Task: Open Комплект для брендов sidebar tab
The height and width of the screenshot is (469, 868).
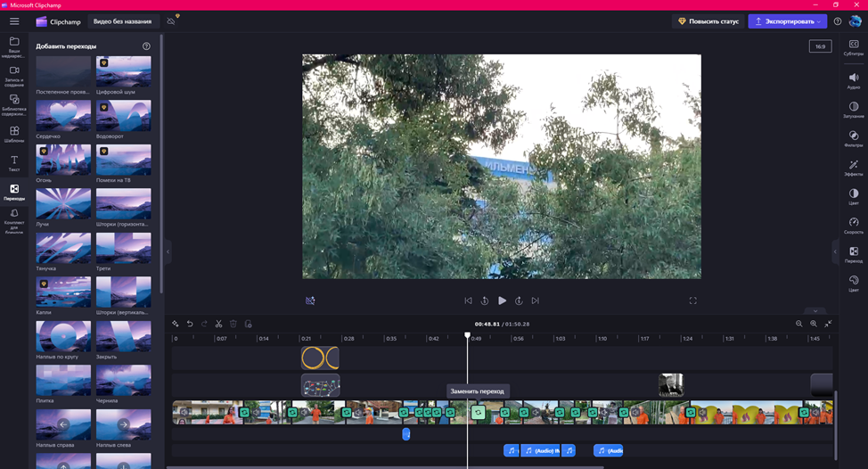Action: (x=14, y=221)
